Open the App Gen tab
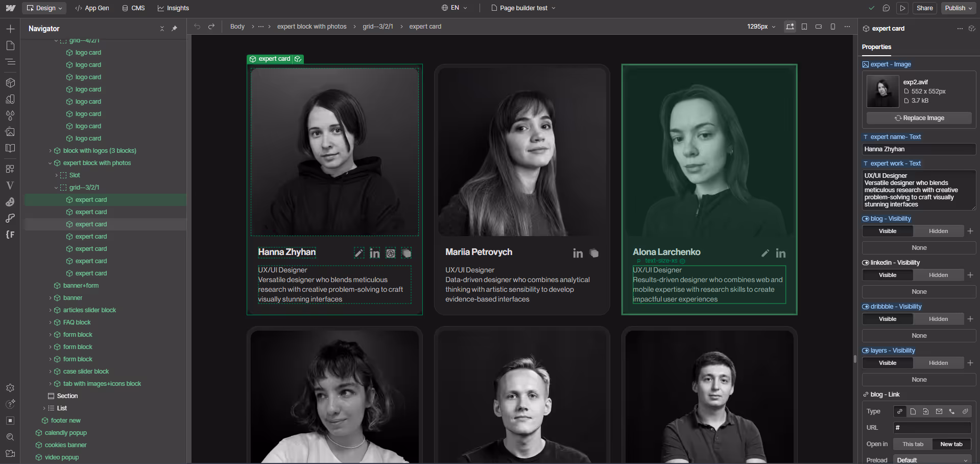The height and width of the screenshot is (464, 980). (x=92, y=8)
